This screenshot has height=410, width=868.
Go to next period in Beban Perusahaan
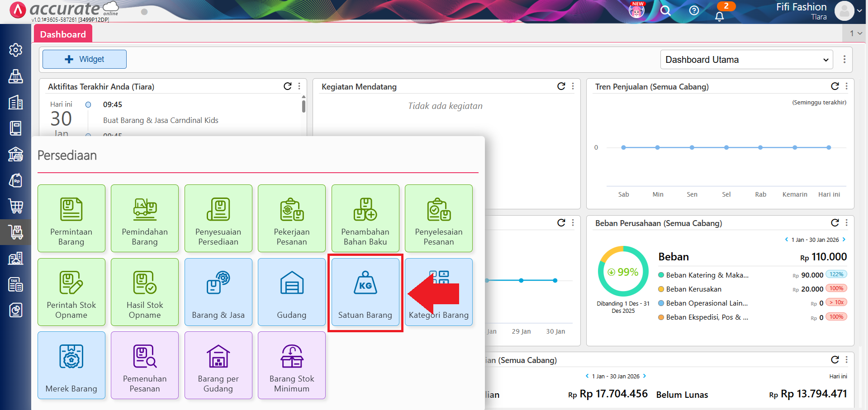tap(844, 240)
